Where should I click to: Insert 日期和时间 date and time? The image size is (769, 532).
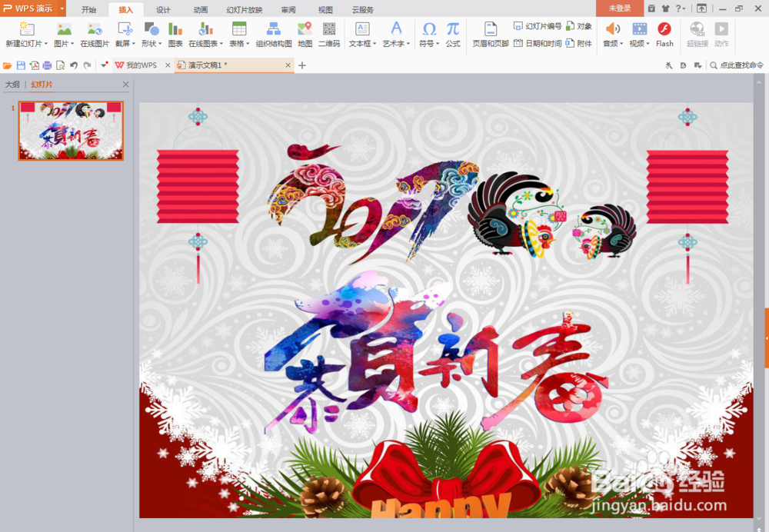click(x=538, y=43)
